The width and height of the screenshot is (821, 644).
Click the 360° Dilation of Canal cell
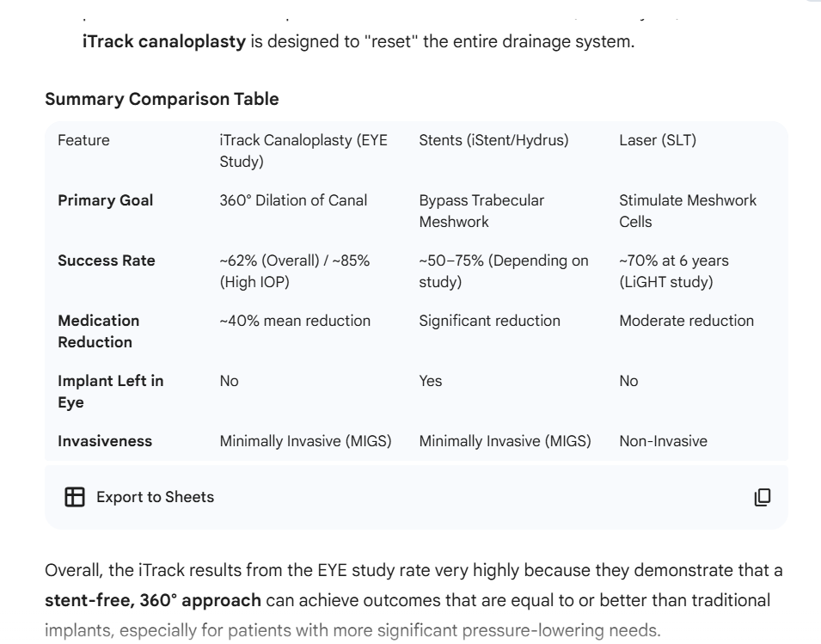pyautogui.click(x=293, y=200)
